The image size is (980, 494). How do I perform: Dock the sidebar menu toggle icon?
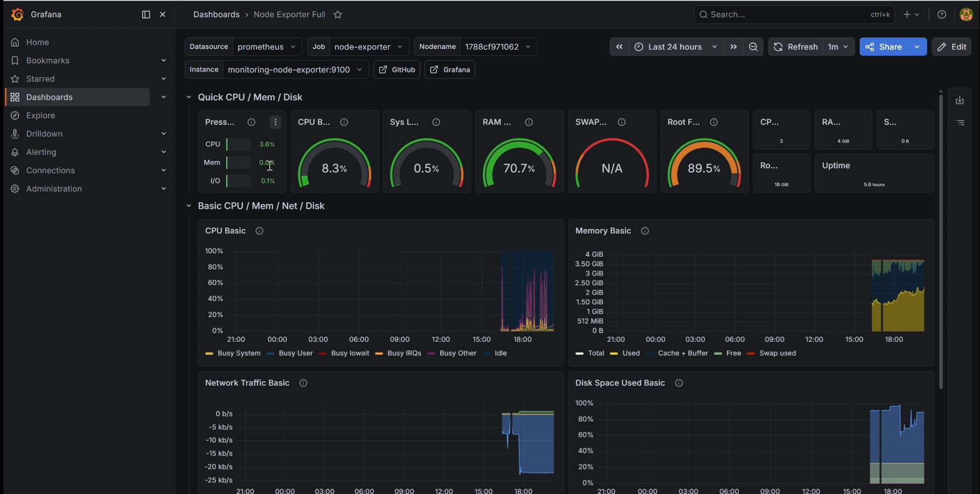[146, 15]
